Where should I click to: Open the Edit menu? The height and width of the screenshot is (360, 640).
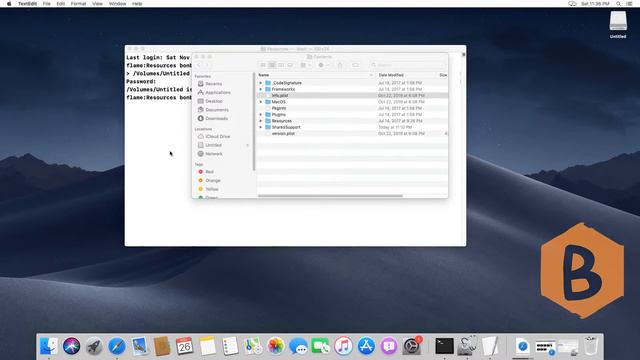click(61, 4)
